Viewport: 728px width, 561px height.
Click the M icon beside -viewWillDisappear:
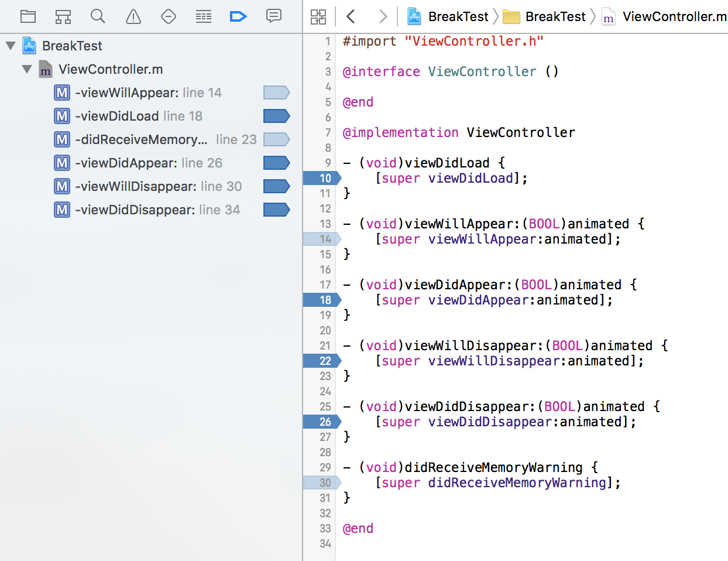coord(62,186)
